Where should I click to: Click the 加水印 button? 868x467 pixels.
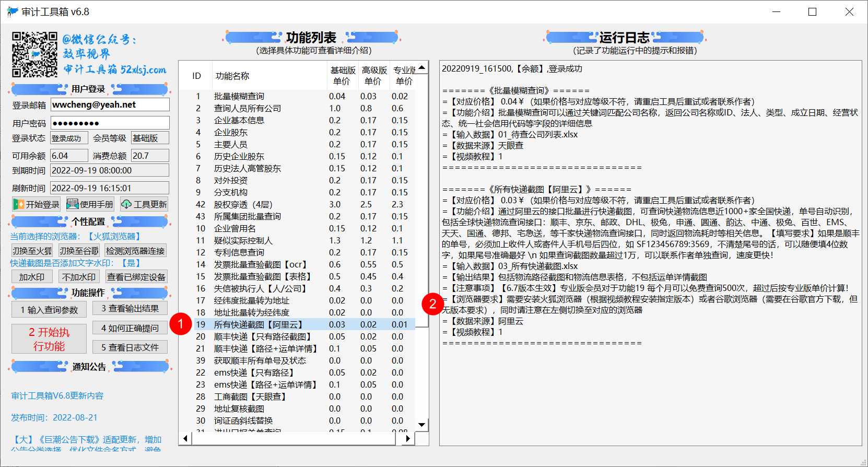[x=32, y=277]
